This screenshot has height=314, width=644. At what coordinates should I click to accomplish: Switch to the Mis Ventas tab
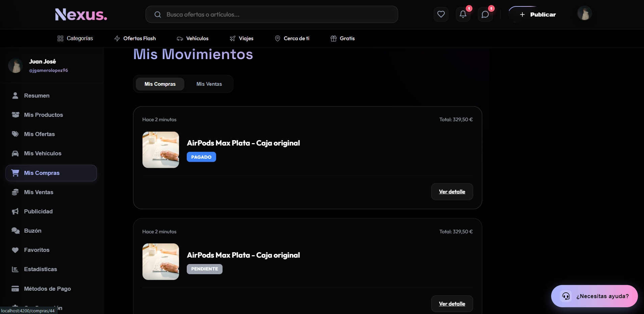point(209,84)
